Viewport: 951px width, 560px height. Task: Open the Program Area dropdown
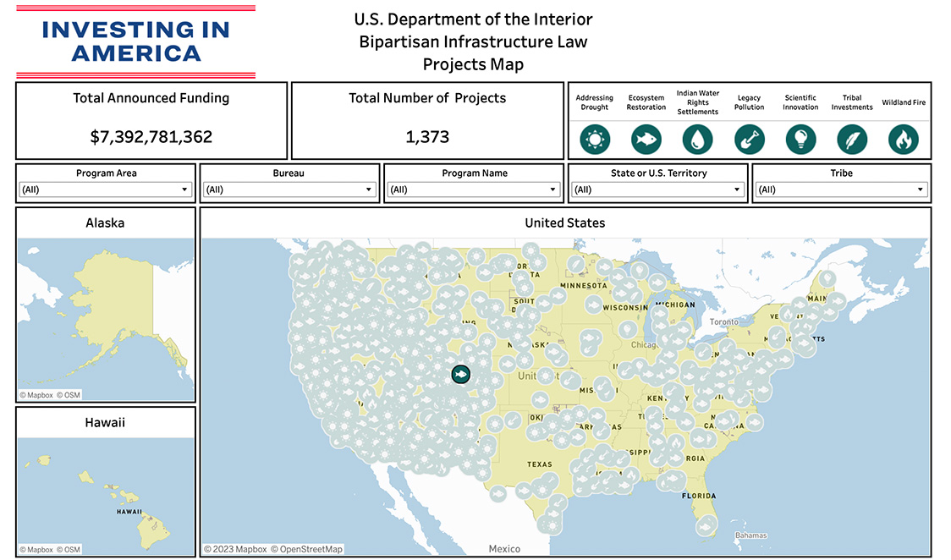tap(106, 189)
